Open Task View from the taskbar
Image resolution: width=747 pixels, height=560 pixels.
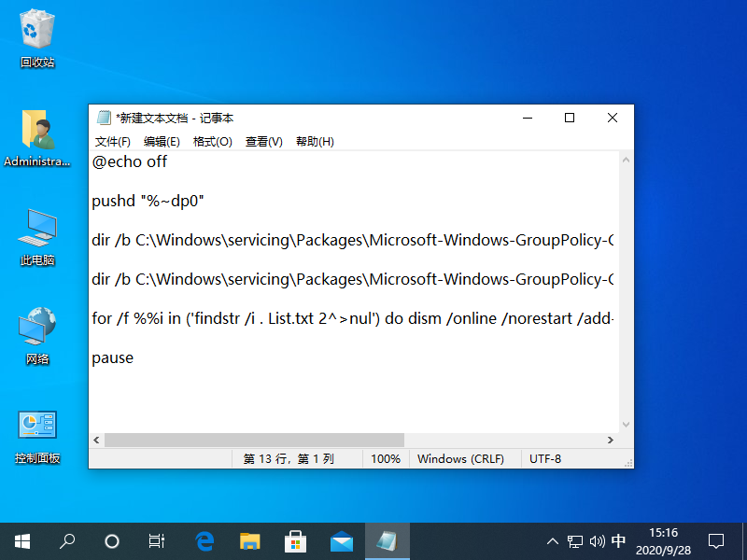click(156, 541)
